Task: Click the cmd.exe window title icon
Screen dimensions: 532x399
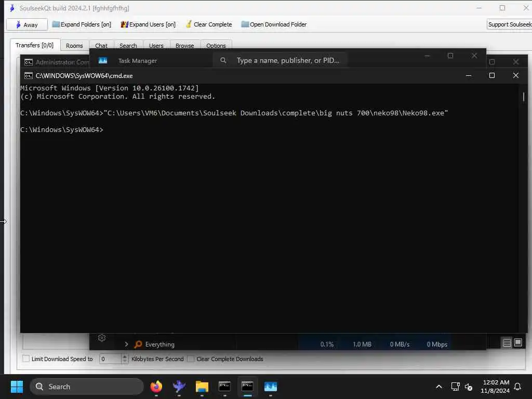Action: [x=29, y=76]
